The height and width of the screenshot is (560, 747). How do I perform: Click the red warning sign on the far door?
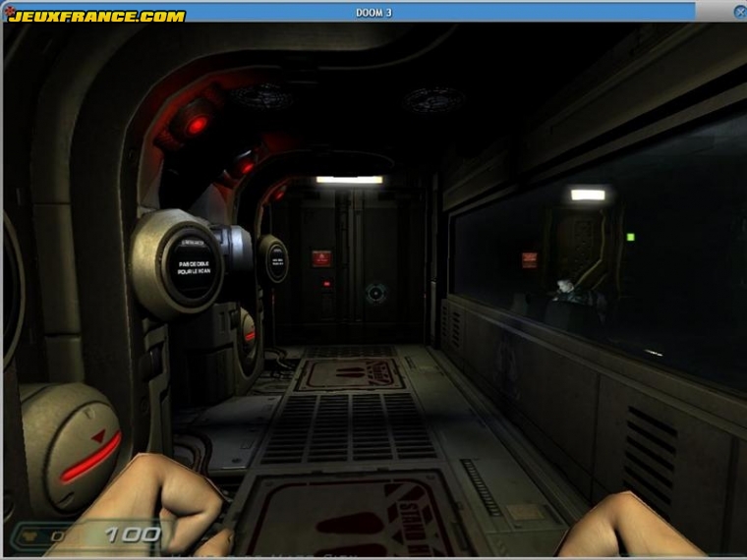[x=321, y=258]
